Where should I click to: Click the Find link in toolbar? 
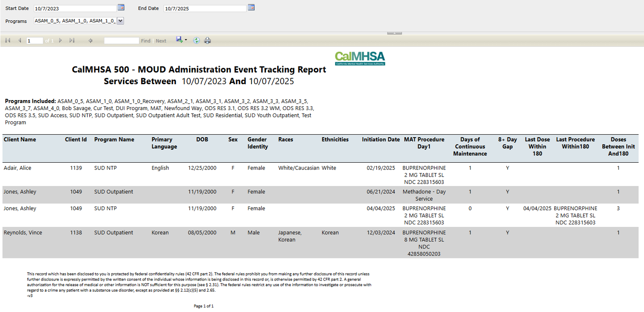coord(145,41)
